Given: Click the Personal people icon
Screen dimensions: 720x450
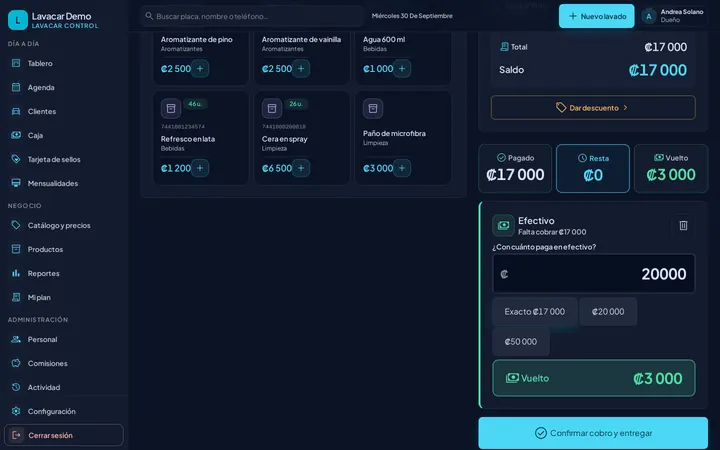Looking at the screenshot, I should pos(16,339).
